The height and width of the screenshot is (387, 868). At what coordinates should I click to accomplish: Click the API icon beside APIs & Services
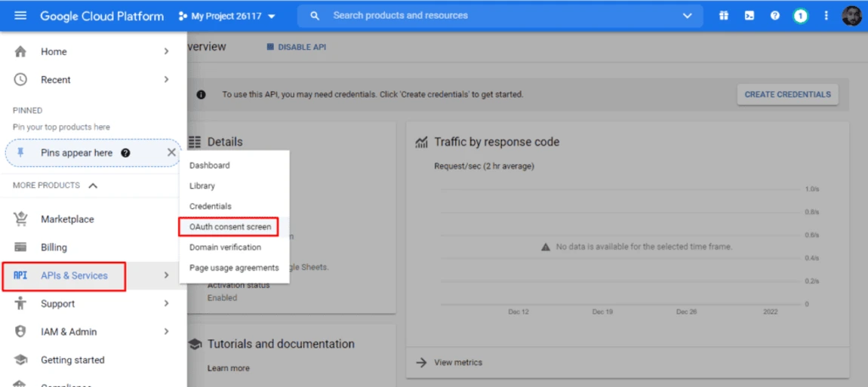(20, 275)
